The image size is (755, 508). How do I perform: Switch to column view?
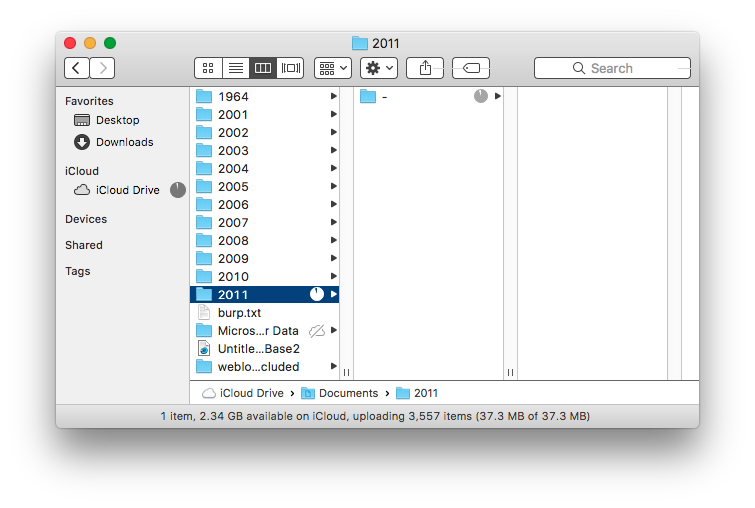(x=263, y=68)
